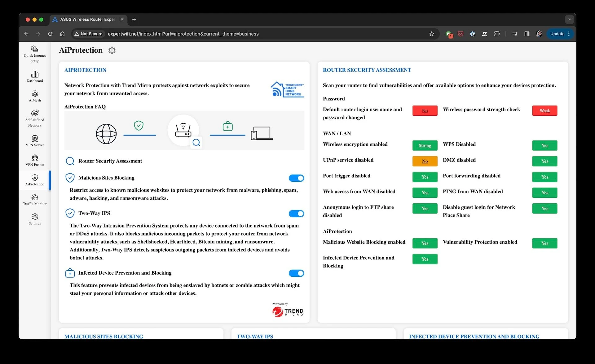Reload the page
595x364 pixels.
50,34
